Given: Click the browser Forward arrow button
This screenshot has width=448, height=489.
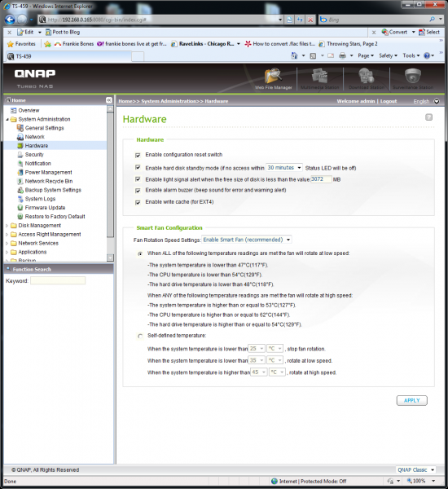Looking at the screenshot, I should click(x=22, y=20).
